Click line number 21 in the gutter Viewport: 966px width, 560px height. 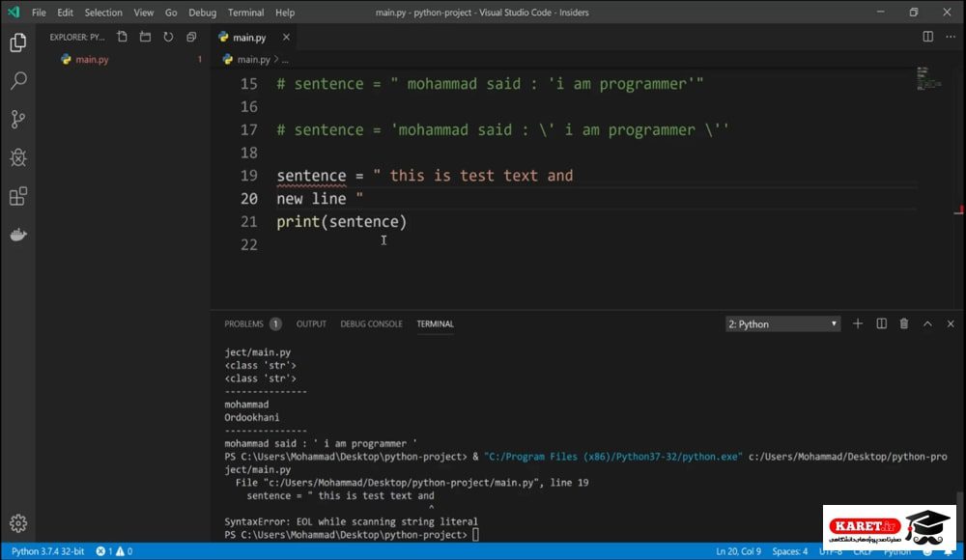click(x=249, y=222)
